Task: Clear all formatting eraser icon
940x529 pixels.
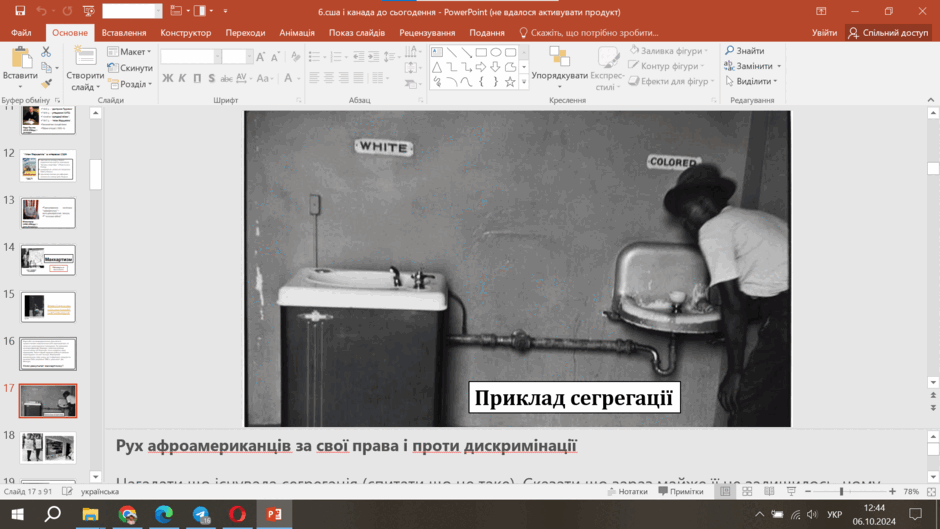Action: (296, 57)
